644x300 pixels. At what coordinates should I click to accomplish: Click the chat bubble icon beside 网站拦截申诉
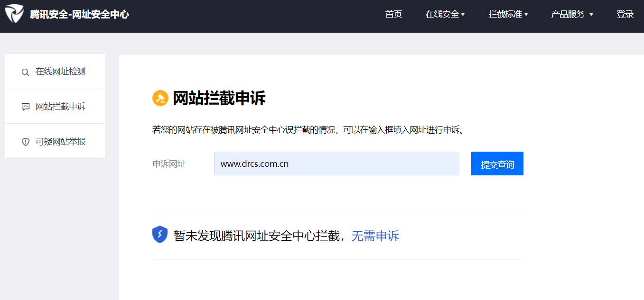point(26,107)
